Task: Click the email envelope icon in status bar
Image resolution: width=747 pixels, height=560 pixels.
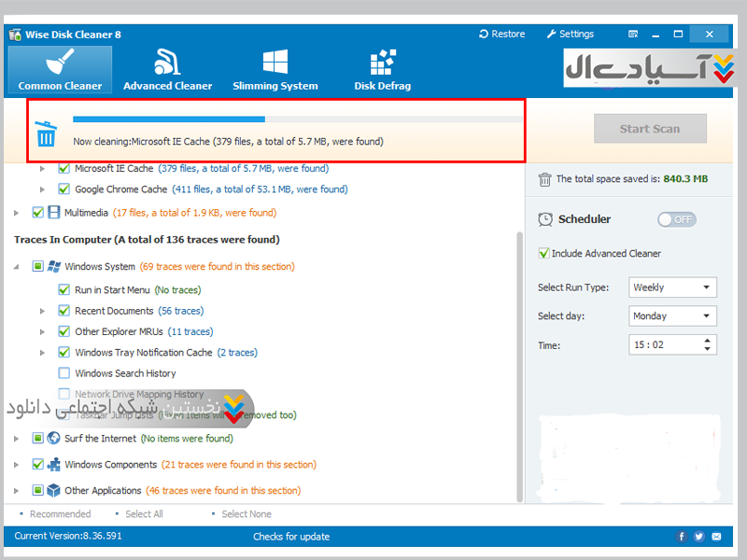Action: (716, 537)
